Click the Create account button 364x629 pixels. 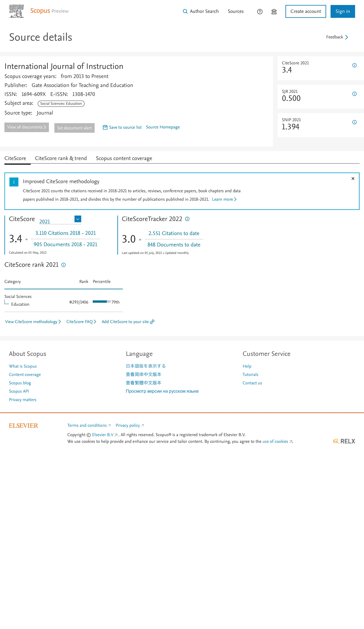pyautogui.click(x=306, y=12)
